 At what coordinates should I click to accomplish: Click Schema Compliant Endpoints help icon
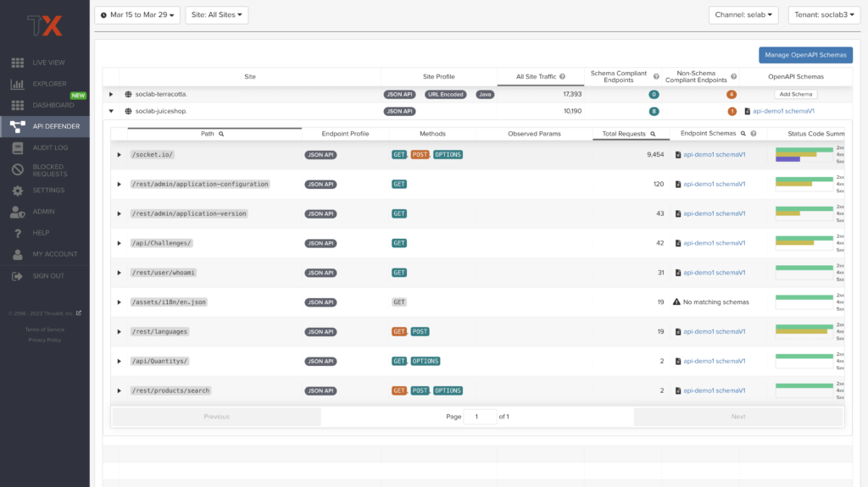click(656, 76)
